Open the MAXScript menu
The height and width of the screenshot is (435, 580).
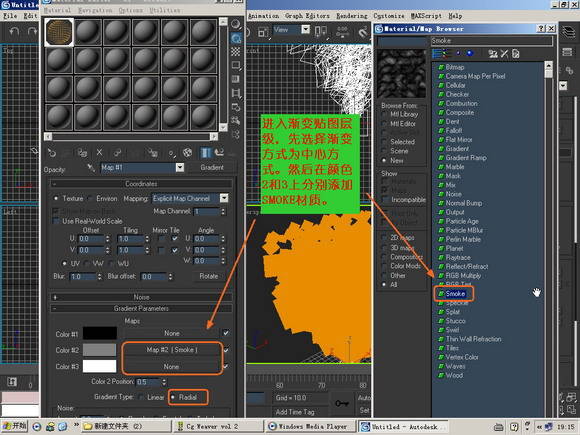point(426,16)
